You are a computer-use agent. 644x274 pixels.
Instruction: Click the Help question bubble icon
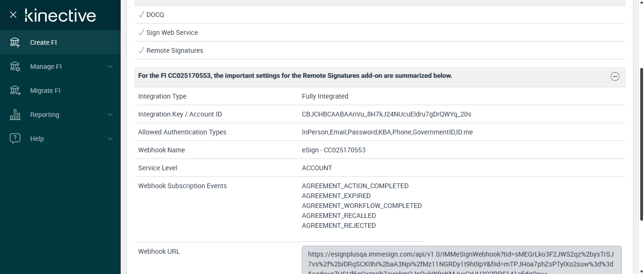point(15,139)
